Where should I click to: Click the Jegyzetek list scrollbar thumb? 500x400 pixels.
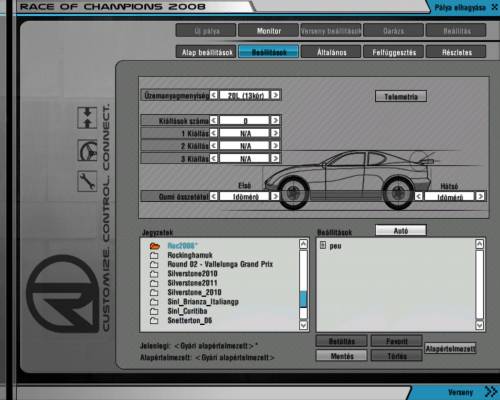click(x=303, y=299)
